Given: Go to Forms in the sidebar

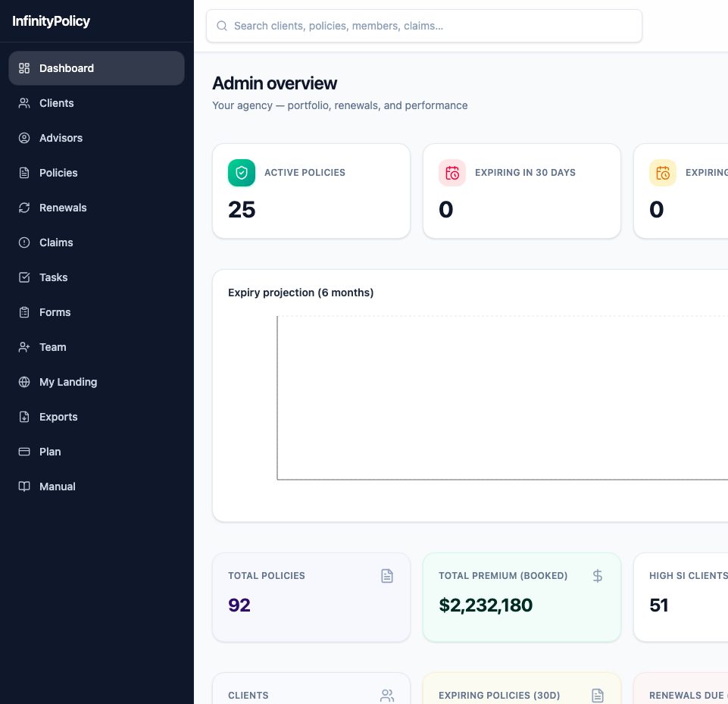Looking at the screenshot, I should (96, 312).
